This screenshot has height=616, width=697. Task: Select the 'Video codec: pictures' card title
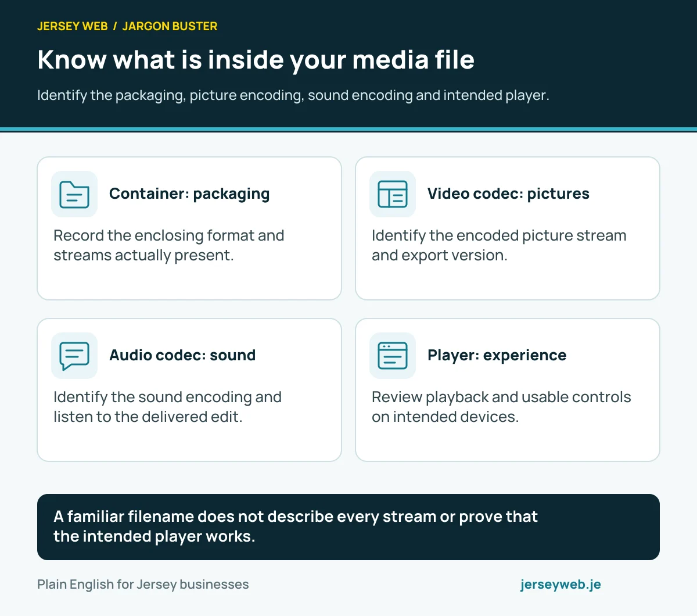(x=508, y=194)
